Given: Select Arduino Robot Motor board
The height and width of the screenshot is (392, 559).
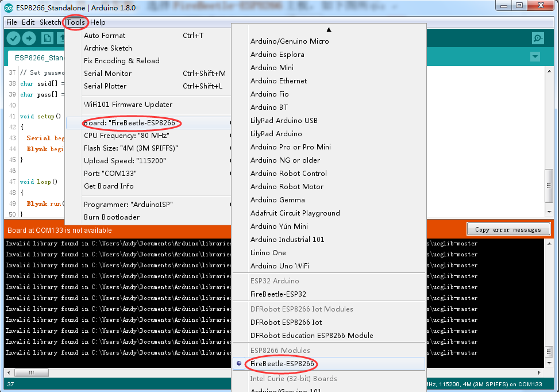Looking at the screenshot, I should point(329,187).
